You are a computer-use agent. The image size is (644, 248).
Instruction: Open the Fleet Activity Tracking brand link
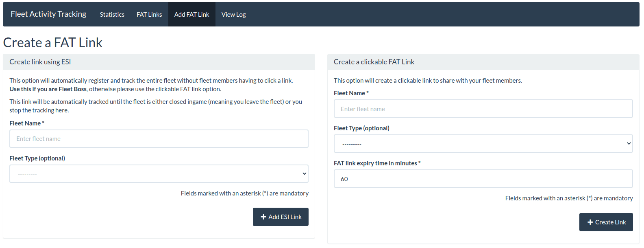pos(48,14)
